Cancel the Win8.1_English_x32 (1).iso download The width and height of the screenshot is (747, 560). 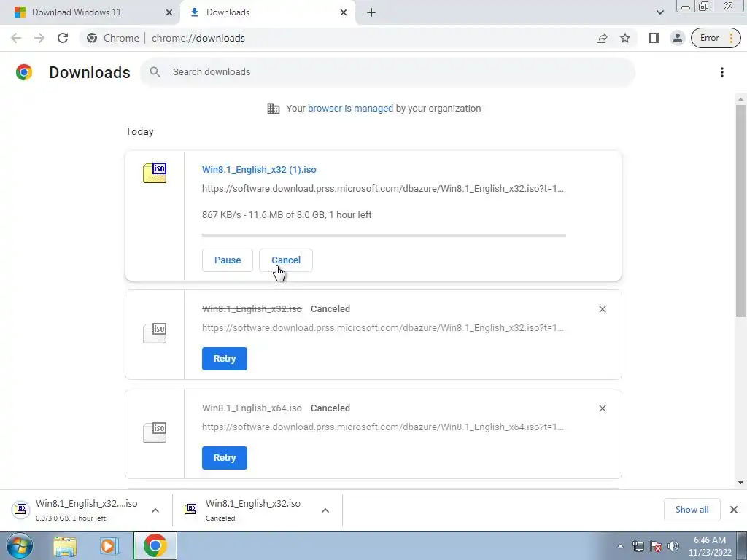click(x=286, y=260)
